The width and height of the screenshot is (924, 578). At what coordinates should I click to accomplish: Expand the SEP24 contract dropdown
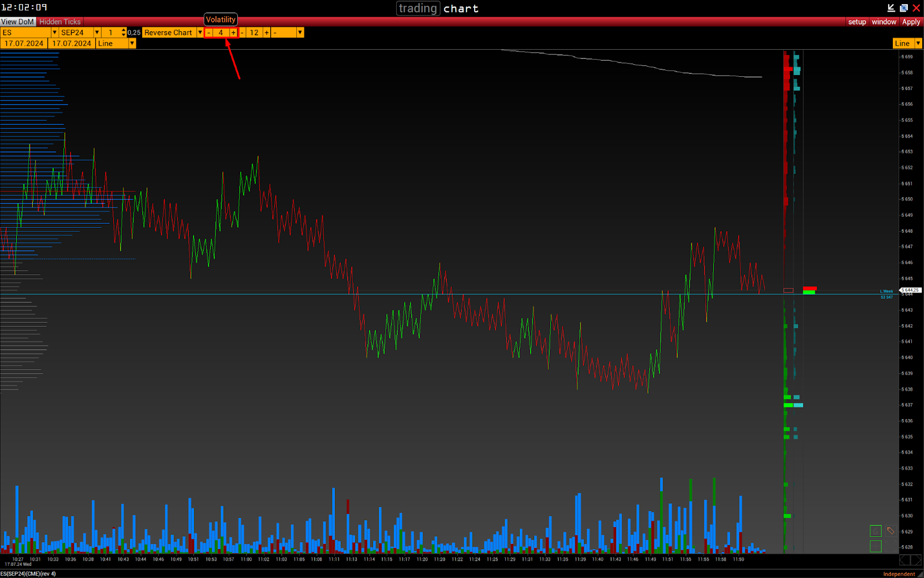coord(97,33)
